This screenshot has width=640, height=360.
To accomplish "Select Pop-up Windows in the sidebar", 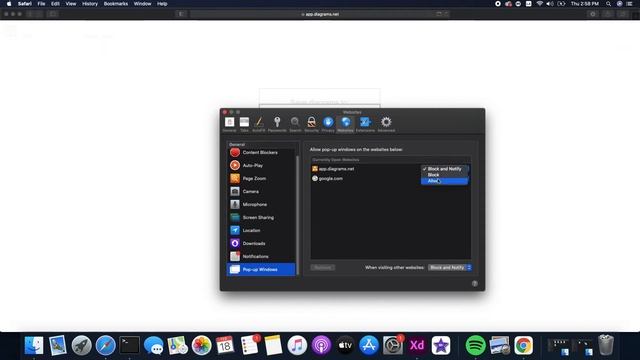I will pyautogui.click(x=261, y=269).
